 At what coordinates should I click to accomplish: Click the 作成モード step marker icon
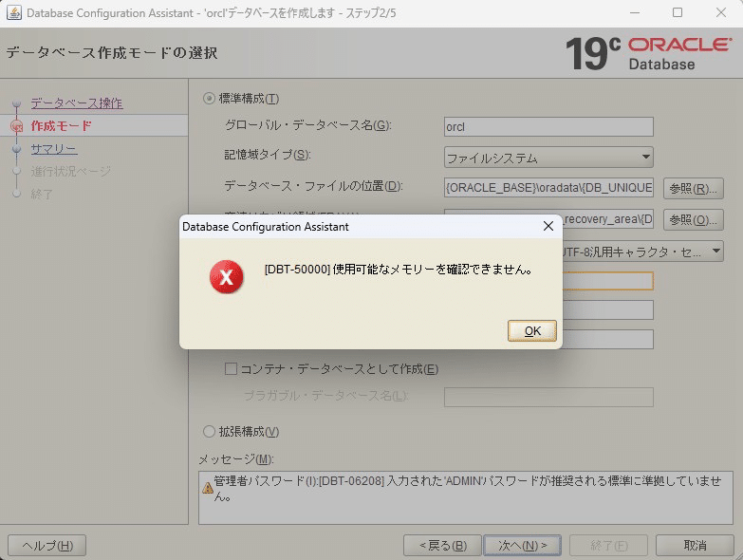[16, 125]
